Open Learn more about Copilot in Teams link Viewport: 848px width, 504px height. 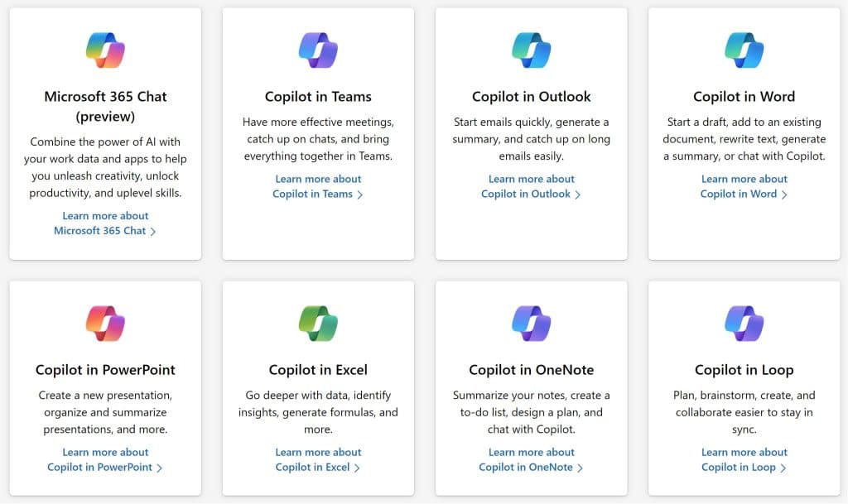click(x=318, y=186)
